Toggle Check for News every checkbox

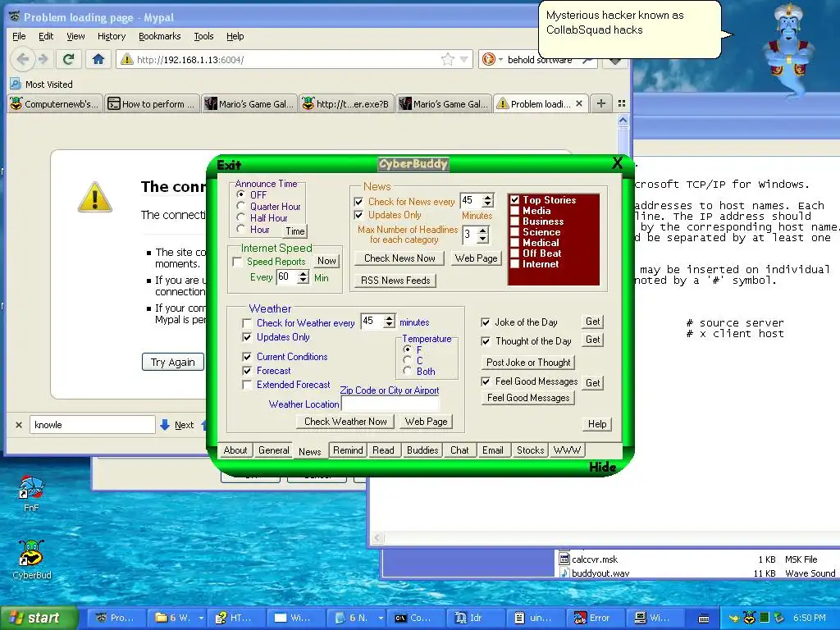358,202
